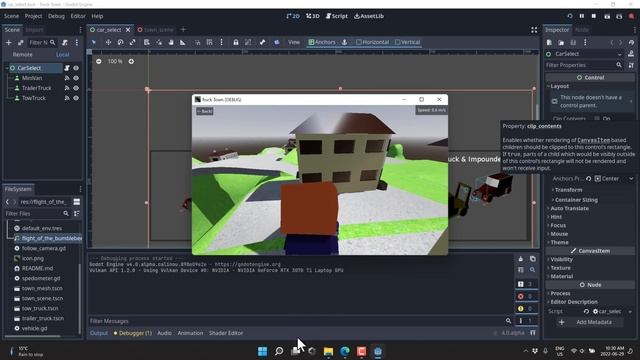The image size is (640, 360).
Task: Choose the Move Mode tool
Action: [108, 42]
